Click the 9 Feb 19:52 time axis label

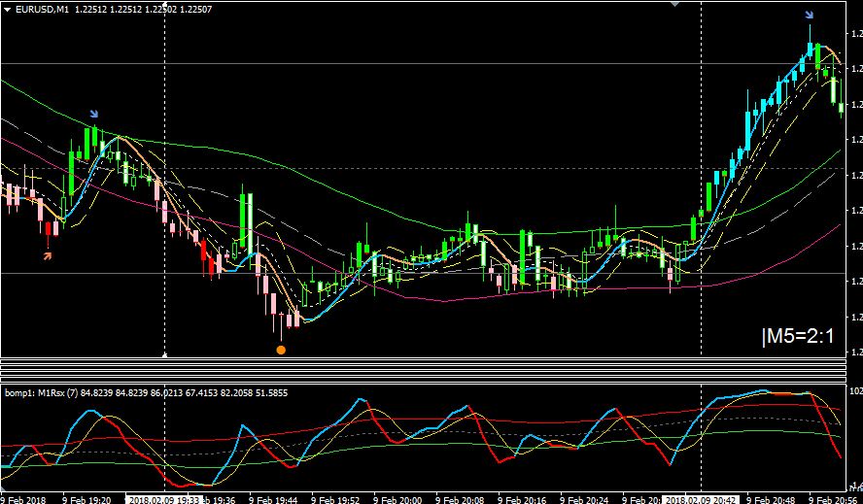[x=335, y=500]
